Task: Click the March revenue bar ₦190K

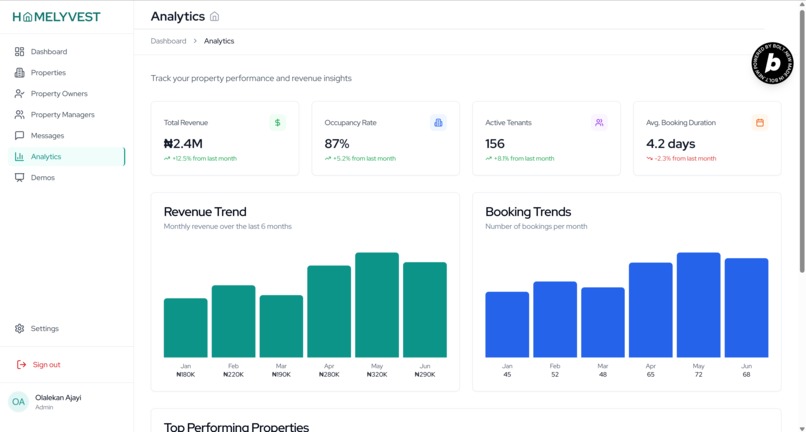Action: coord(281,326)
